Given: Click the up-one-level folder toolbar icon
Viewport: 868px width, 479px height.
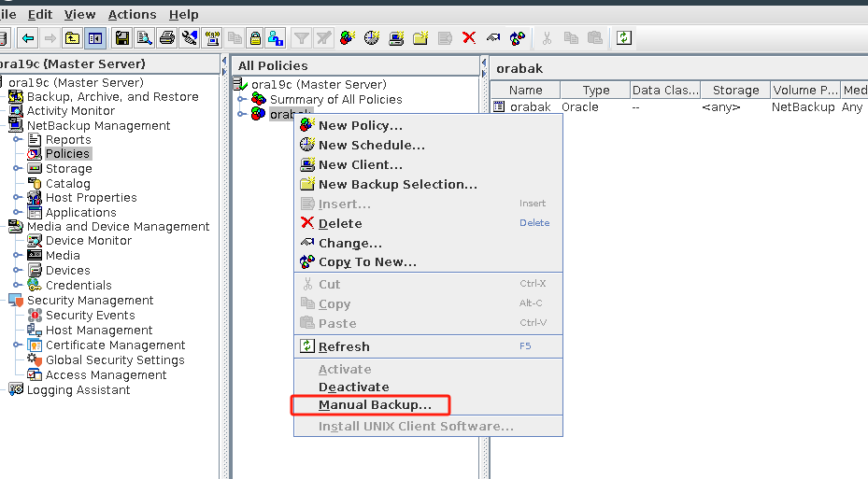Looking at the screenshot, I should (72, 38).
